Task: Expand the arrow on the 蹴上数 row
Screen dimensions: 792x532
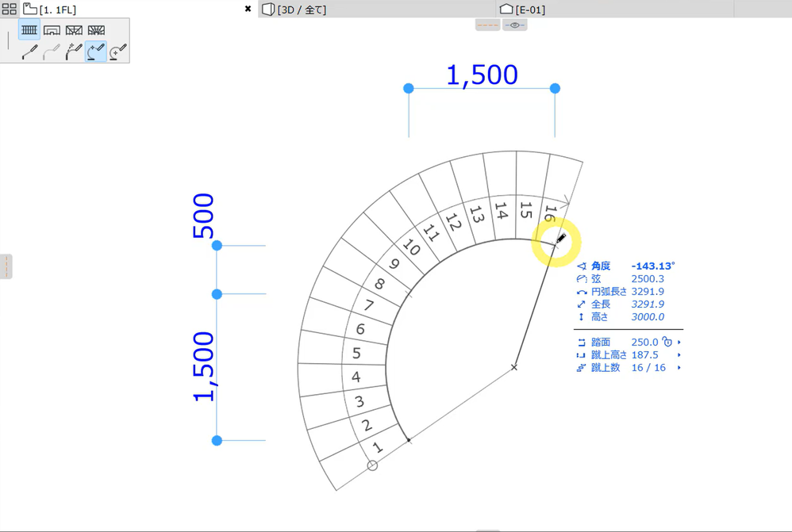Action: [679, 367]
